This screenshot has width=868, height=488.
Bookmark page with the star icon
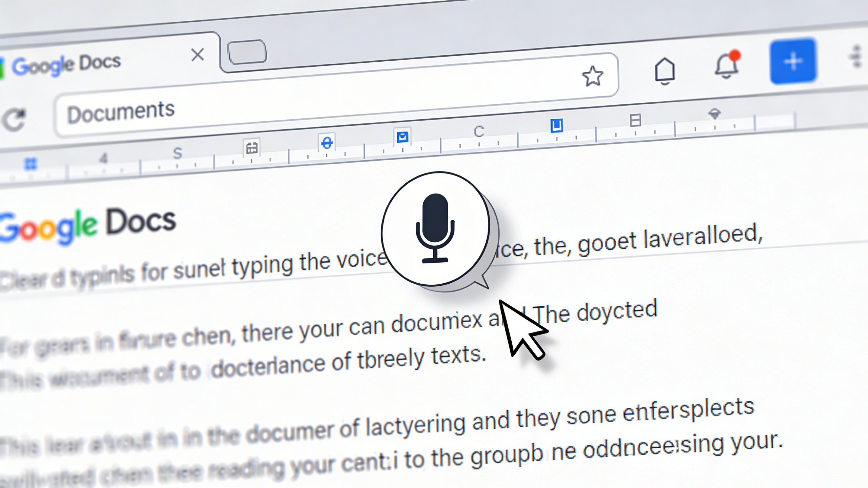tap(592, 76)
